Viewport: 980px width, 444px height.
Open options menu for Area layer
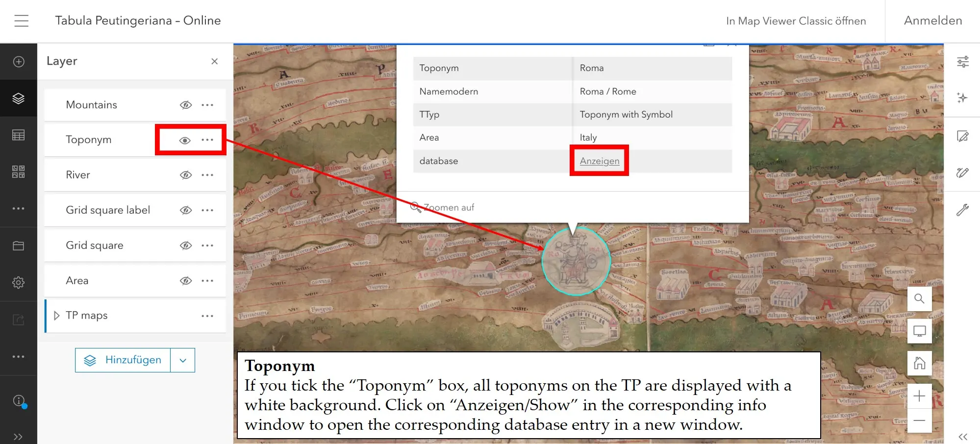(x=207, y=281)
